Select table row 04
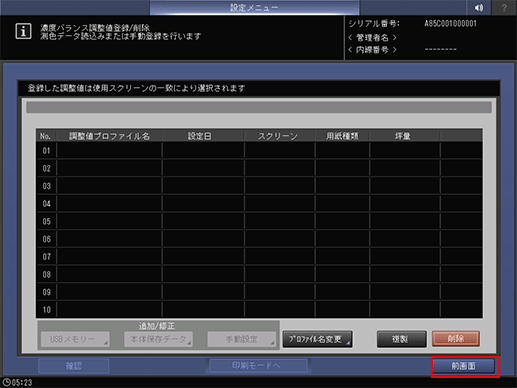517x388 pixels. 259,204
